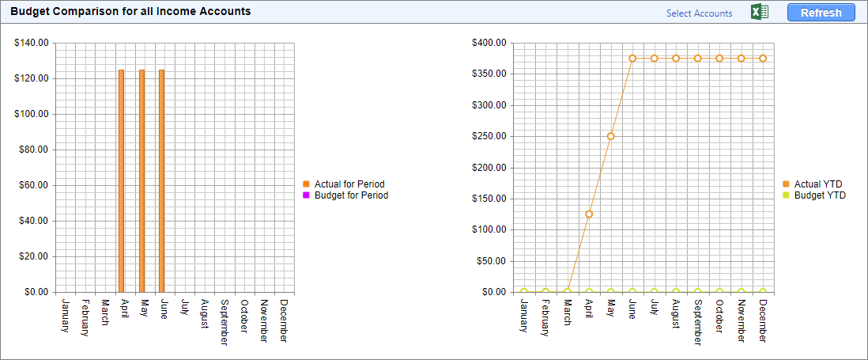Click the May Actual YTD data point
This screenshot has height=360, width=868.
point(610,136)
